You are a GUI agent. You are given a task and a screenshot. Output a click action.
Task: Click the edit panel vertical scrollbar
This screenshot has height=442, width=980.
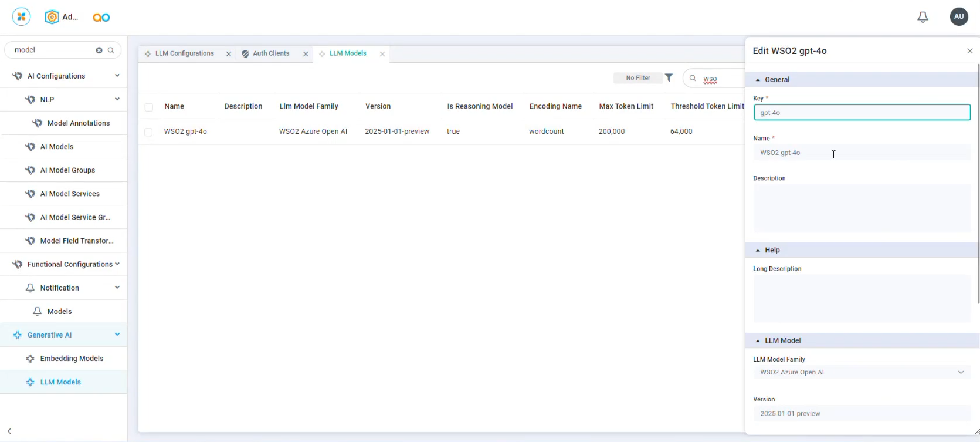click(978, 184)
